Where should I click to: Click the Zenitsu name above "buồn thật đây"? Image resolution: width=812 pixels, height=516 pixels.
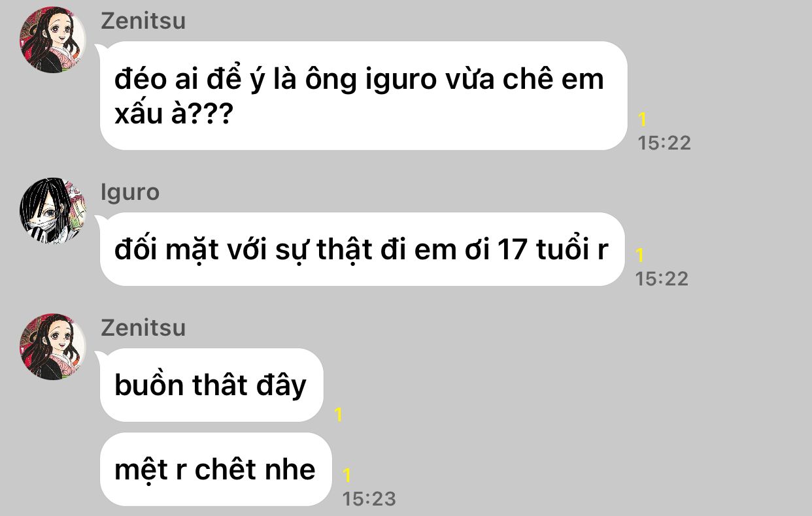[143, 327]
